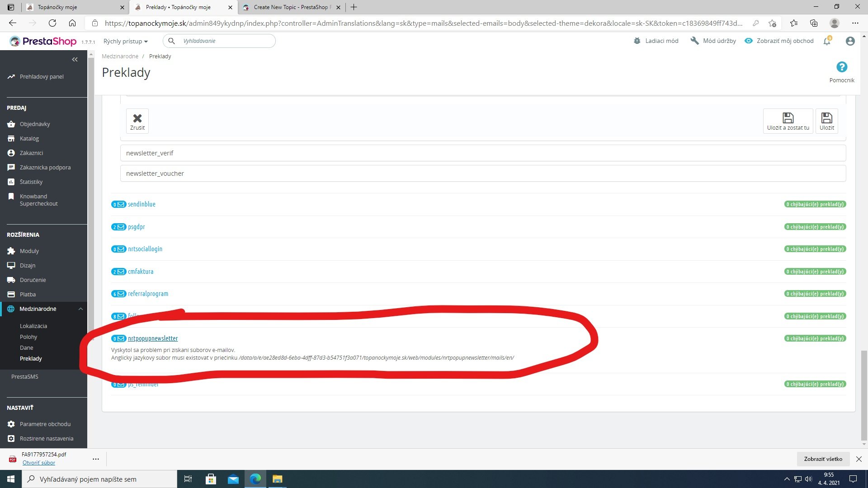Image resolution: width=868 pixels, height=488 pixels.
Task: Click the employee profile avatar icon
Action: (850, 41)
